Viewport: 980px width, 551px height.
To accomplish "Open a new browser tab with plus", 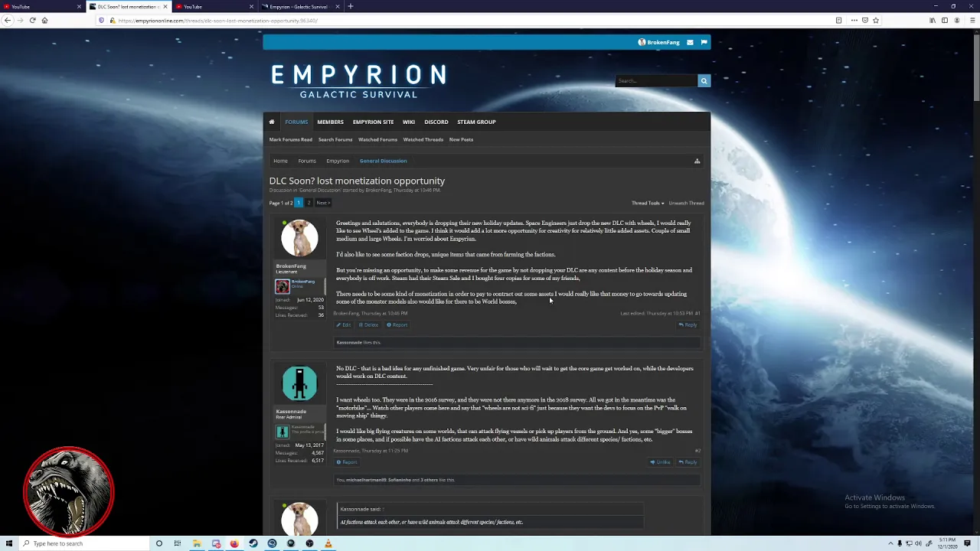I will (x=350, y=6).
